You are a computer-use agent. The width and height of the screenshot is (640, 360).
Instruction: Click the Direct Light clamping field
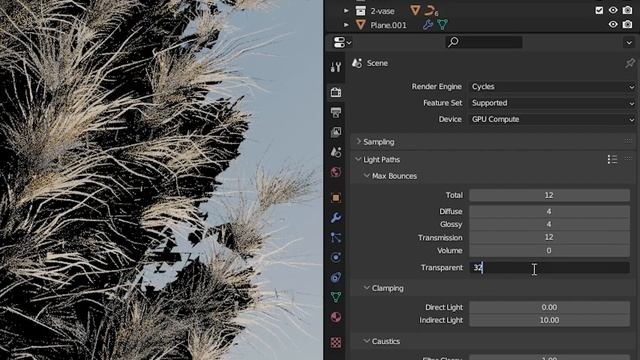549,307
